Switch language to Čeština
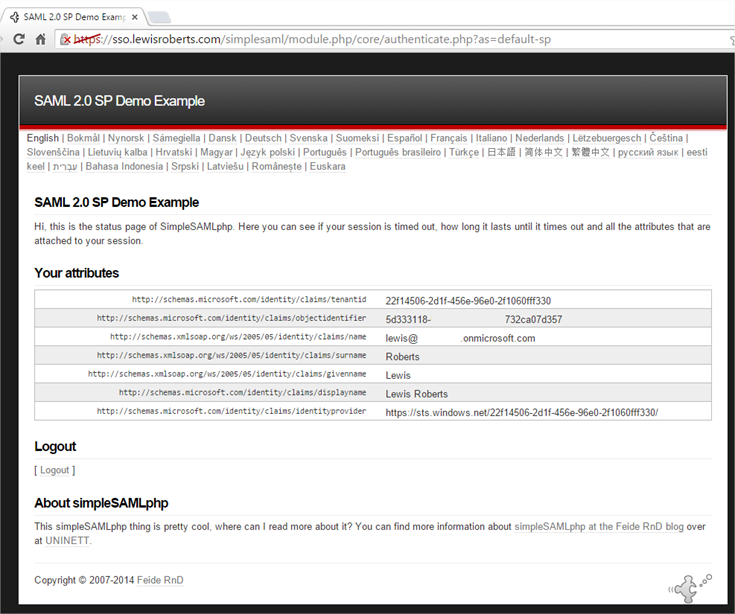Viewport: 735px width, 614px height. tap(666, 138)
